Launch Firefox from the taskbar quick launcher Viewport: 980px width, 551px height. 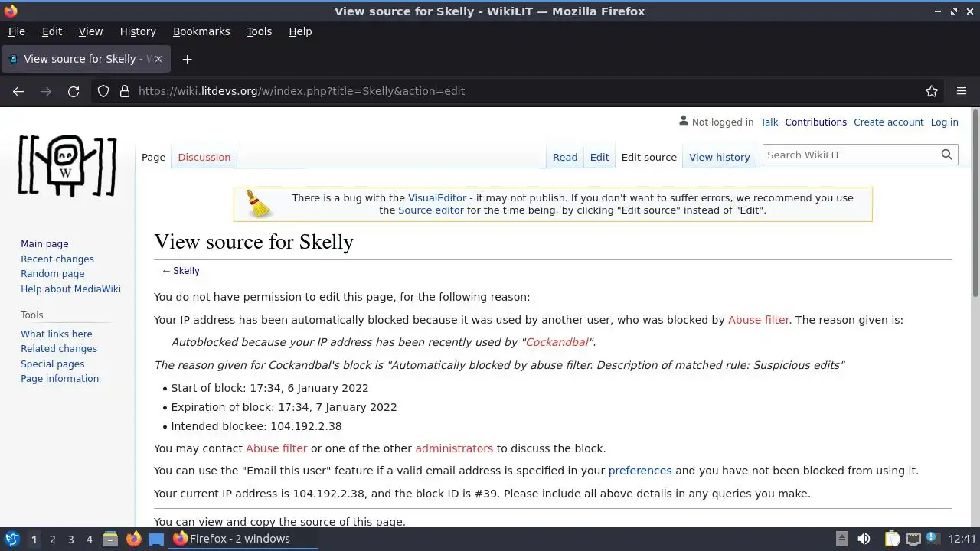pos(133,539)
